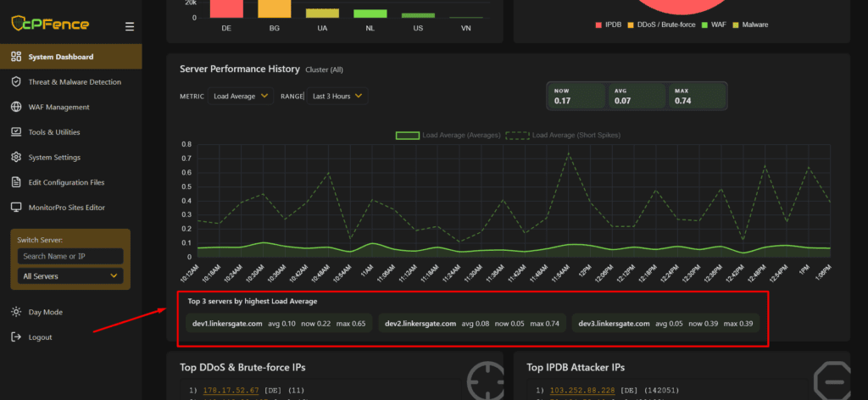Open the System Settings menu item
Screen dimensions: 868x400
coord(54,158)
